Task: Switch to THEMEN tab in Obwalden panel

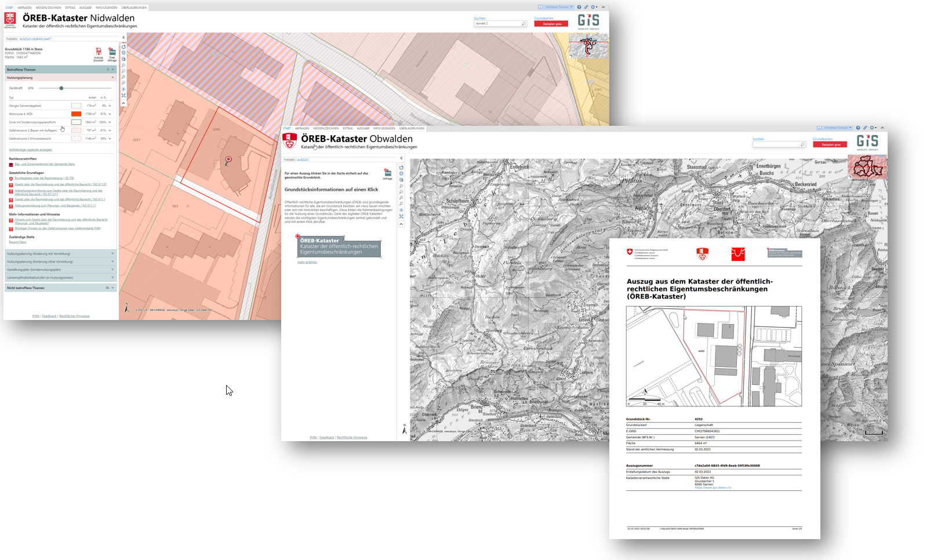Action: (x=289, y=159)
